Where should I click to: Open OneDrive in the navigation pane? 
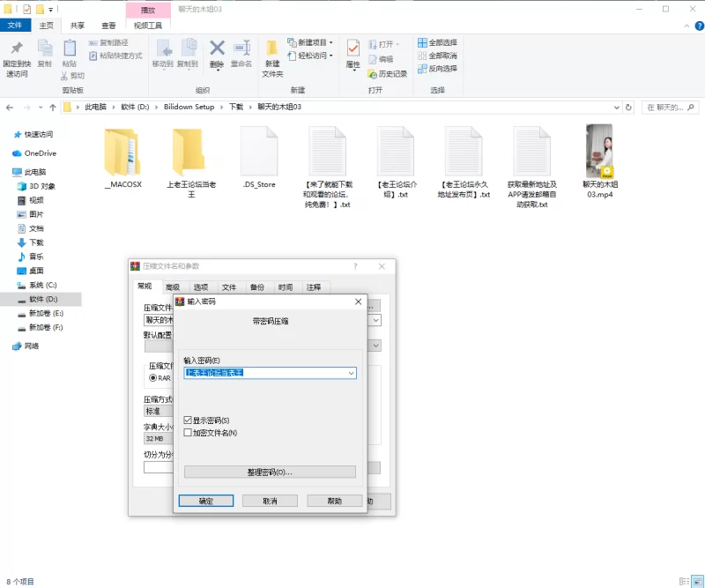coord(40,153)
